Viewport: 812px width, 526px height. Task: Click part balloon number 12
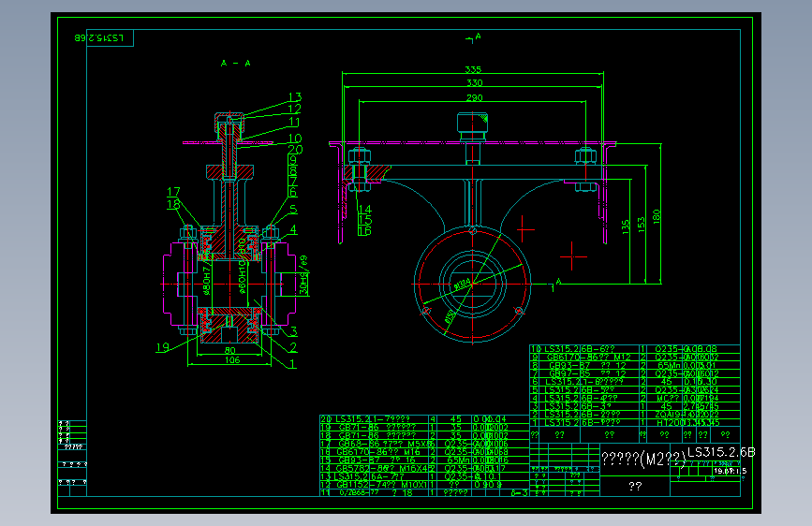[295, 109]
